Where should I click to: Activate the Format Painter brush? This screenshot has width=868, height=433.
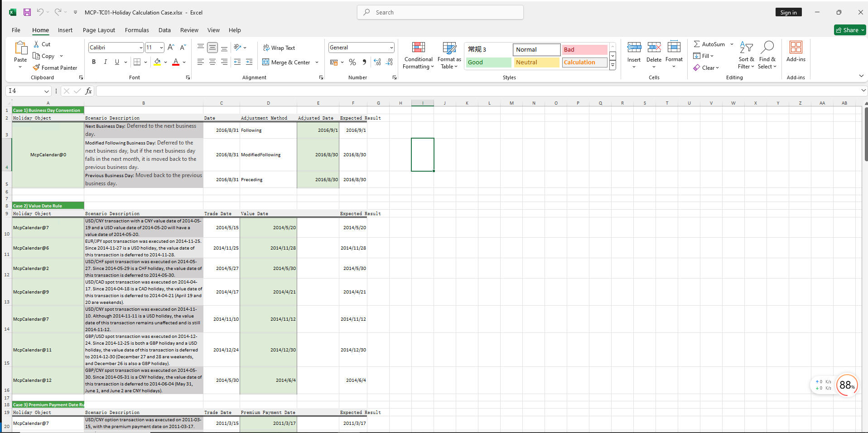click(55, 67)
